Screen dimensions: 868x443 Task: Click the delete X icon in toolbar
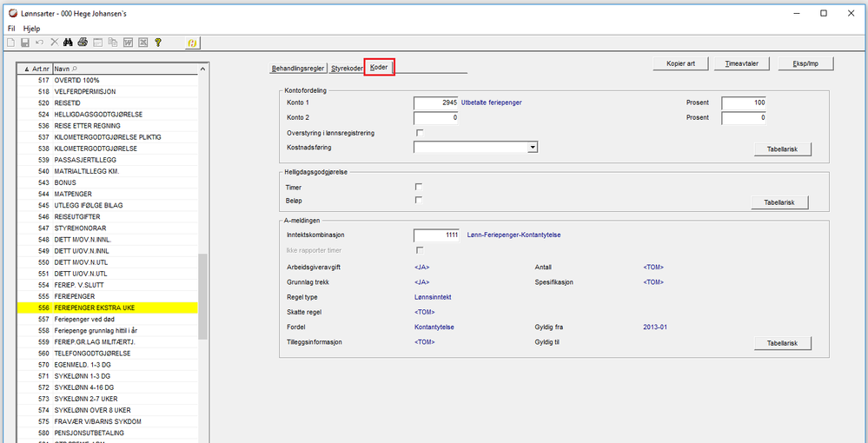55,42
